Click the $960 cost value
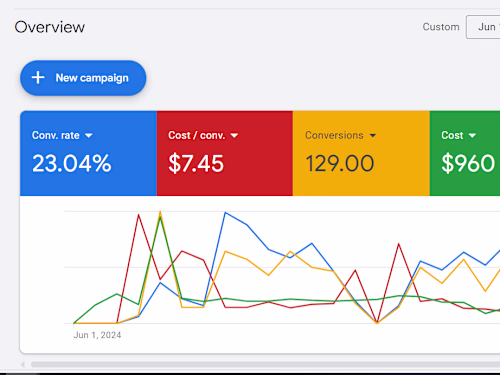500x375 pixels. pyautogui.click(x=468, y=164)
